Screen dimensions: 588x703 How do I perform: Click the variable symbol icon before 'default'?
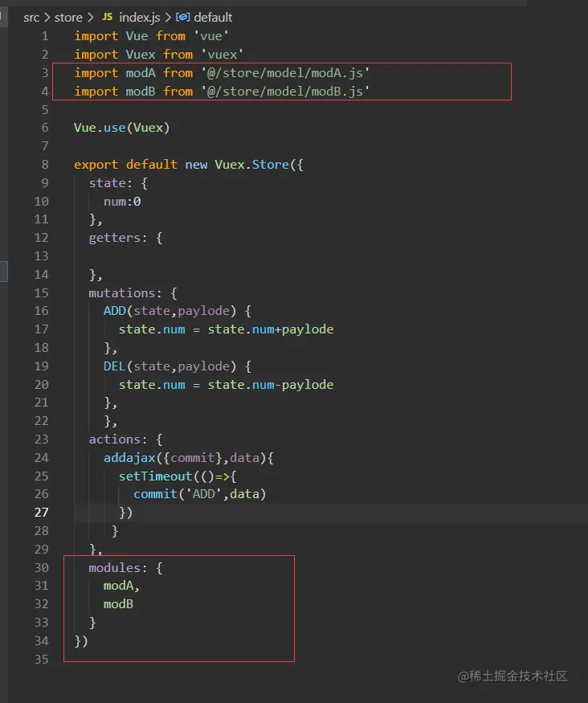pos(183,17)
